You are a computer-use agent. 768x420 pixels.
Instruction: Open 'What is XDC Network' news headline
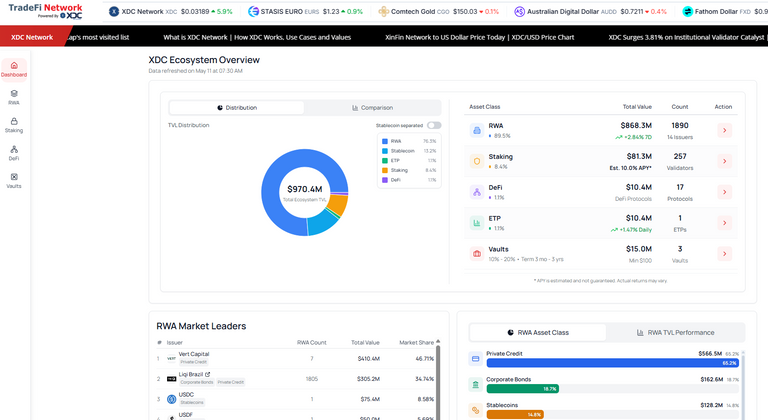[257, 37]
